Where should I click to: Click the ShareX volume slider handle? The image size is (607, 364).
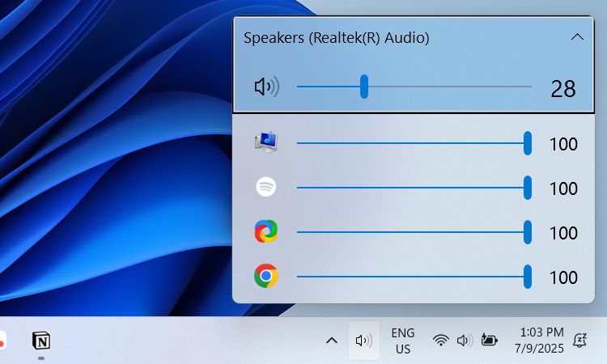click(528, 232)
